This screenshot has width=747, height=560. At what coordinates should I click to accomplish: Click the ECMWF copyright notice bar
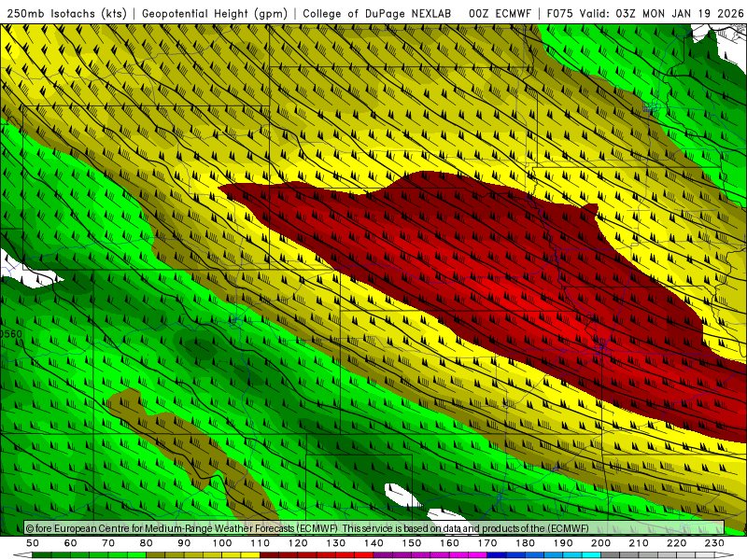(374, 528)
